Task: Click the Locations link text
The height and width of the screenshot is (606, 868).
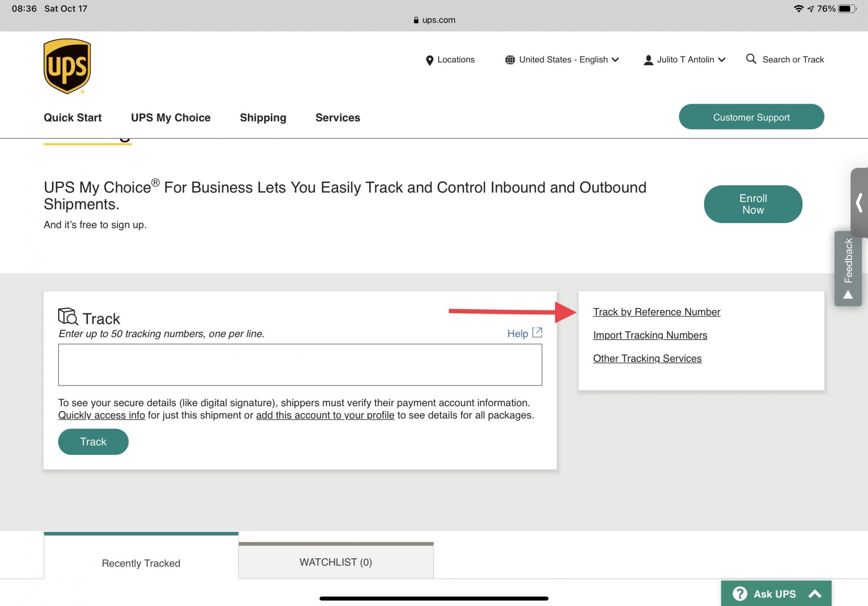Action: click(456, 59)
